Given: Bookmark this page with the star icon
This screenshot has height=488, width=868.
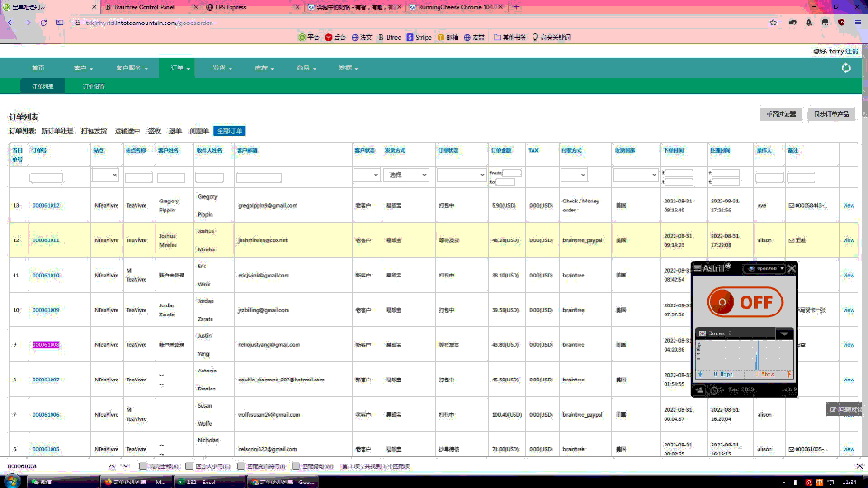Looking at the screenshot, I should pyautogui.click(x=773, y=23).
